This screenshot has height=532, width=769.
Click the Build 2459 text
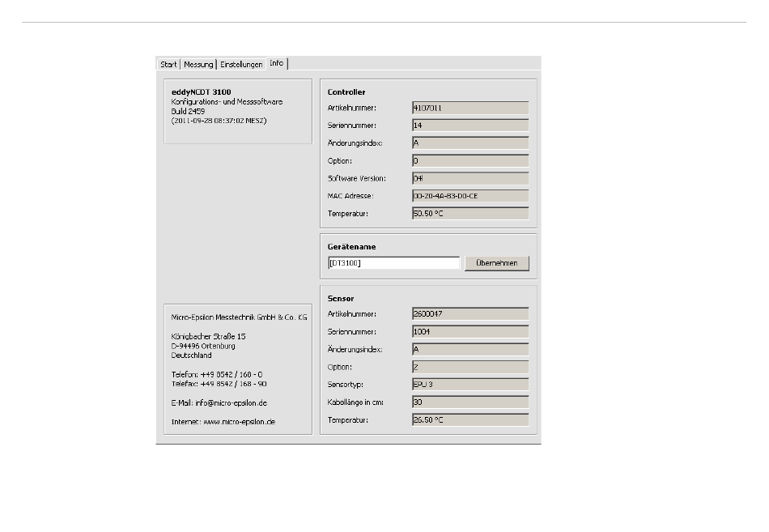click(x=188, y=112)
